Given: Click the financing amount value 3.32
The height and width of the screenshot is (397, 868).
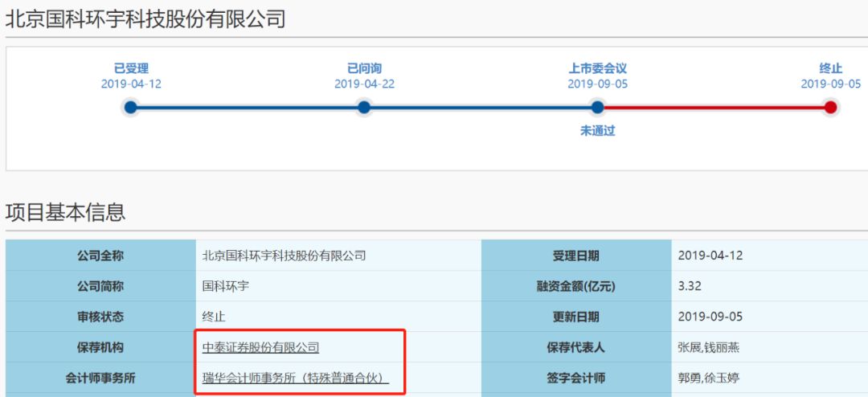Looking at the screenshot, I should (690, 287).
